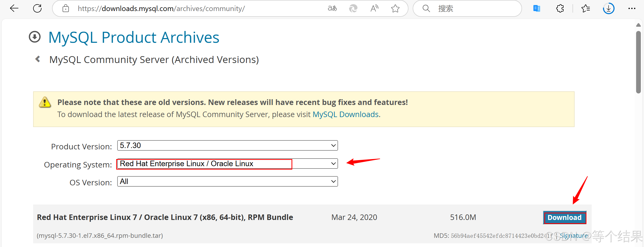Click the Operating System label
This screenshot has height=247, width=644.
[78, 165]
